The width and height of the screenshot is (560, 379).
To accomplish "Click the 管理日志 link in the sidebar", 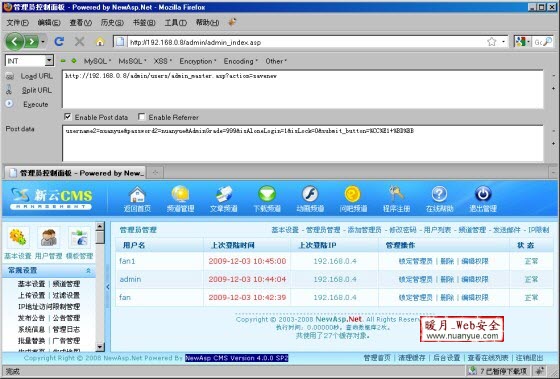I will coord(66,329).
